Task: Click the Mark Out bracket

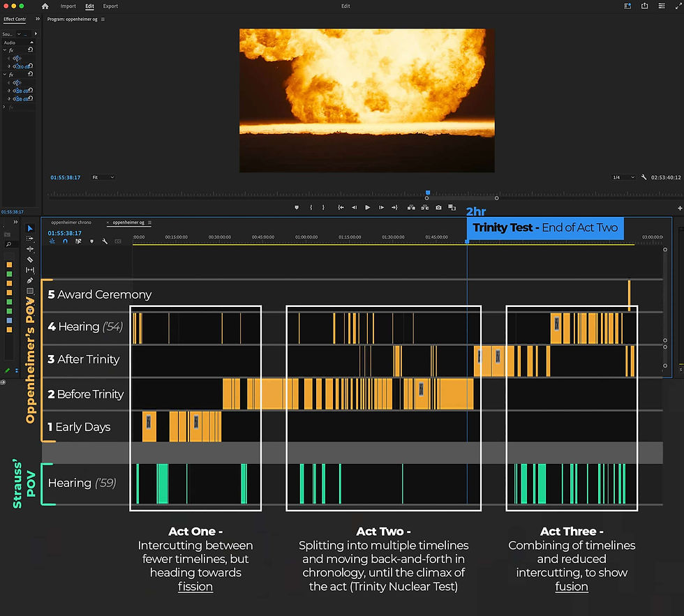Action: point(323,207)
